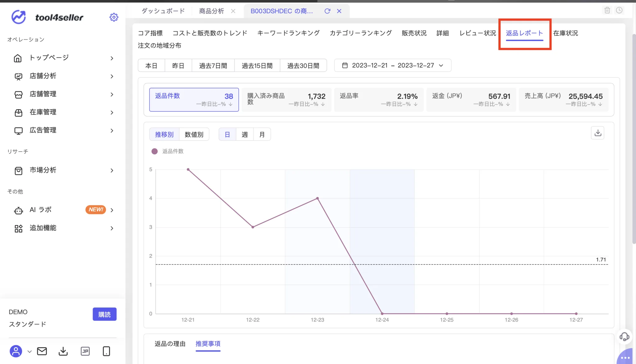Viewport: 636px width, 364px height.
Task: Select the 返品率 metric card
Action: coord(379,100)
